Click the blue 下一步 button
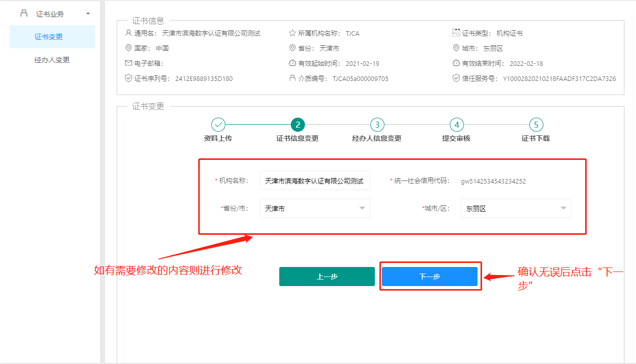 click(x=429, y=277)
